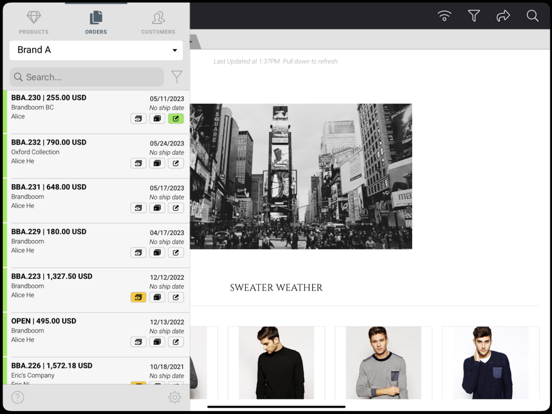This screenshot has width=552, height=414.
Task: Click edit icon on the OPEN order
Action: point(176,342)
